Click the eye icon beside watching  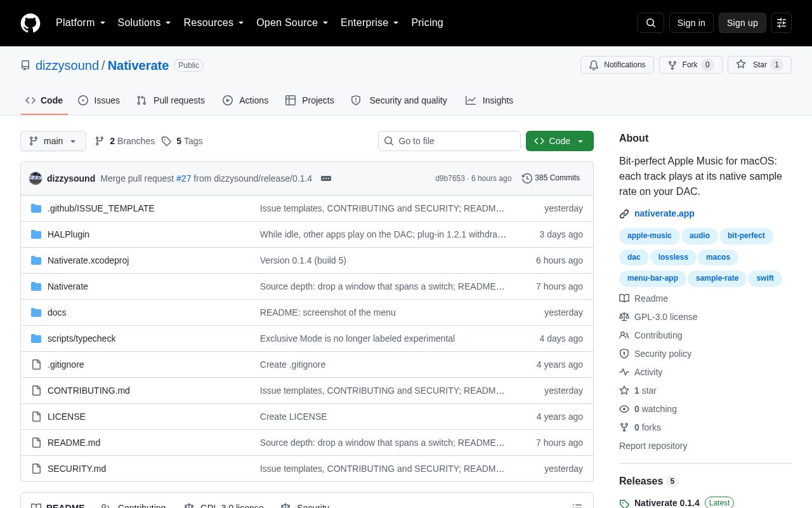point(624,409)
